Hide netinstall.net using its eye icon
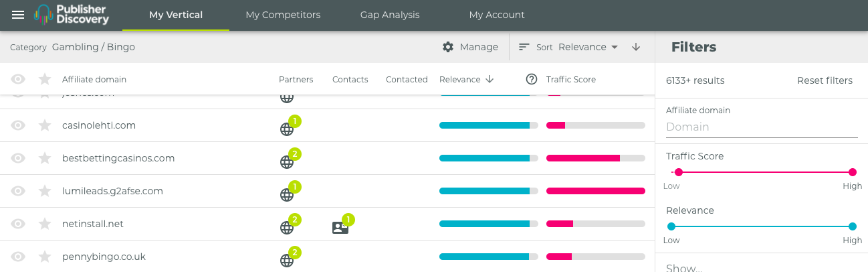Image resolution: width=868 pixels, height=272 pixels. [18, 224]
